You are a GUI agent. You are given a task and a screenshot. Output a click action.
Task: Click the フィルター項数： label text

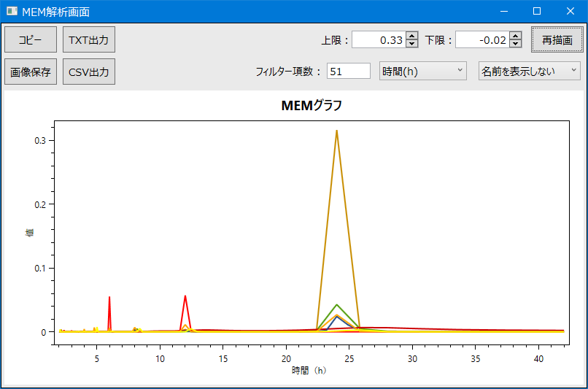pyautogui.click(x=288, y=72)
